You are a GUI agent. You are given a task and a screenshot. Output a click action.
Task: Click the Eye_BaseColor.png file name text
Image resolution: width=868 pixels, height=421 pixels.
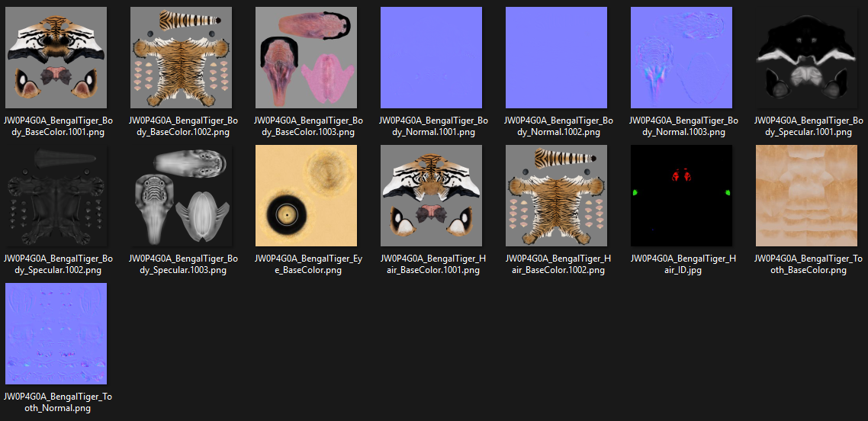pos(306,265)
